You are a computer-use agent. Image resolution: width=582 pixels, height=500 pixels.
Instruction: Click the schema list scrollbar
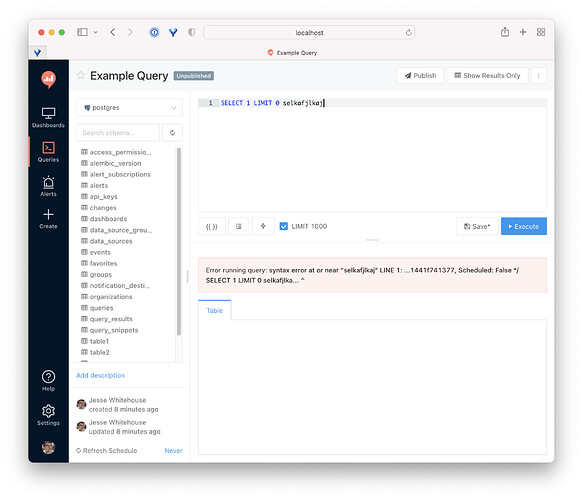point(179,241)
